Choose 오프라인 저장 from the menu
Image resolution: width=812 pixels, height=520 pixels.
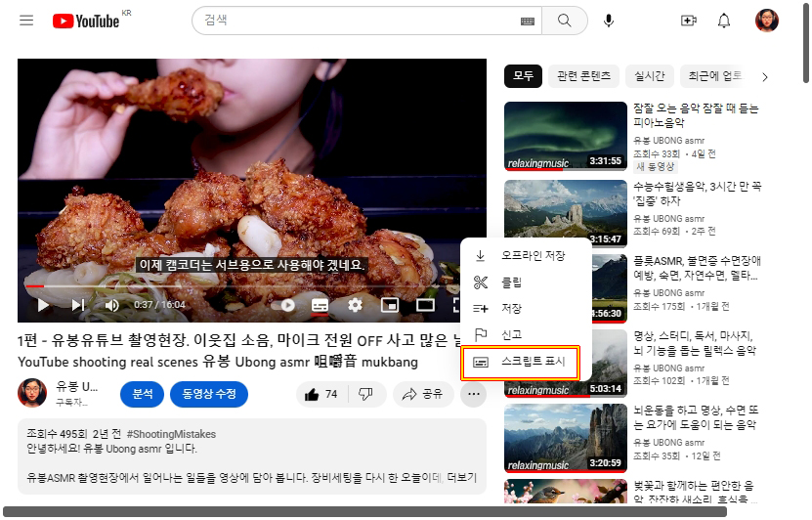526,255
